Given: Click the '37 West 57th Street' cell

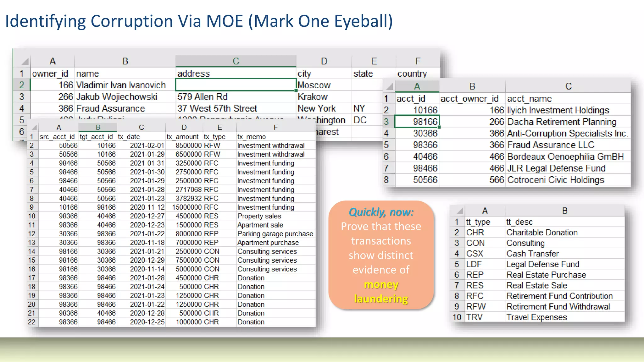Looking at the screenshot, I should (236, 108).
